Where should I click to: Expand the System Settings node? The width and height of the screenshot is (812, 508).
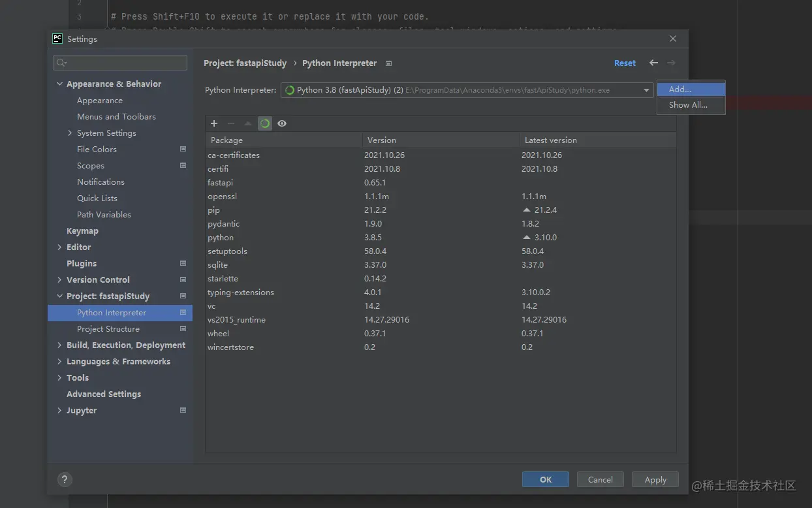(70, 133)
